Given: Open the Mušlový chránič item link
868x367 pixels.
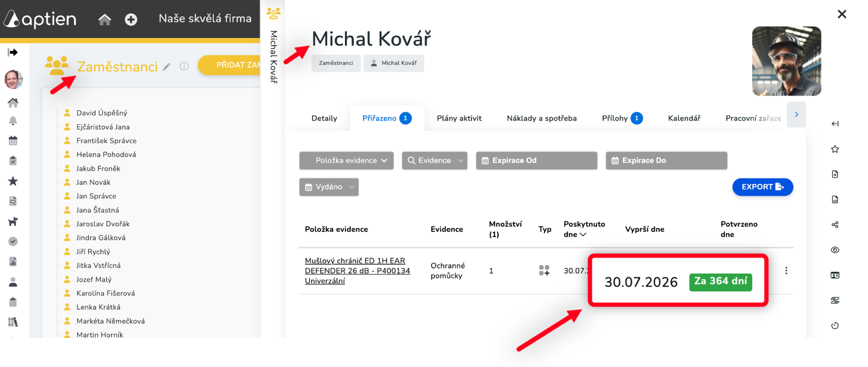Looking at the screenshot, I should pos(357,271).
